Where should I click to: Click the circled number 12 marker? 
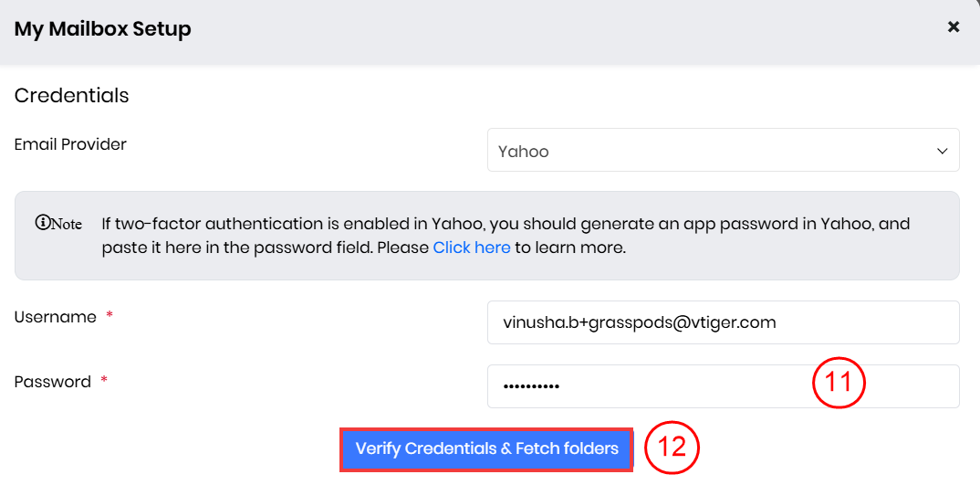[672, 448]
